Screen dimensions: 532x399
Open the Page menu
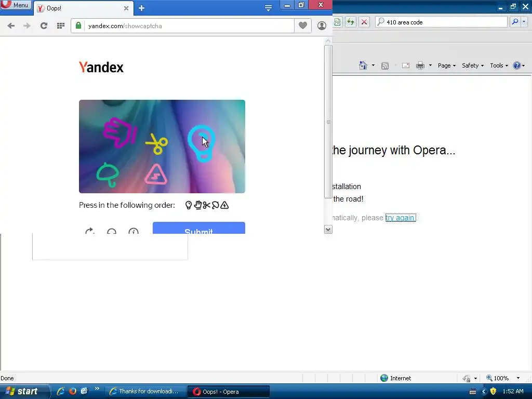[x=446, y=65]
